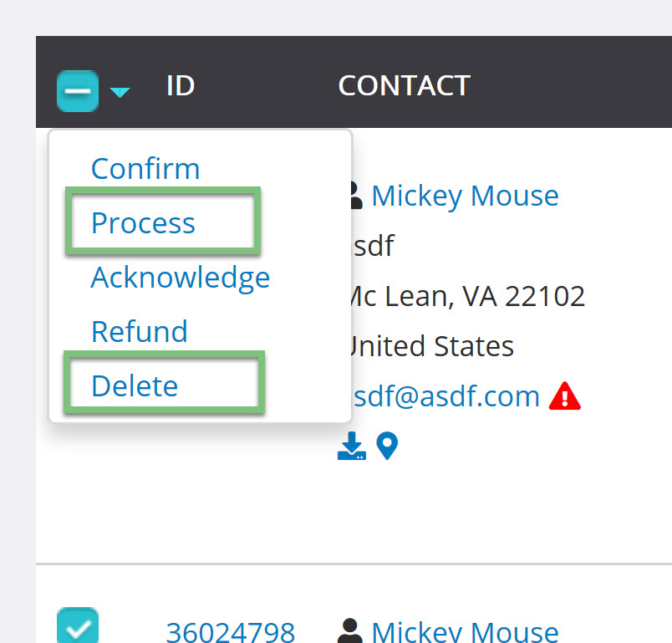Choose Confirm from the bulk menu
This screenshot has height=643, width=672.
(x=145, y=168)
